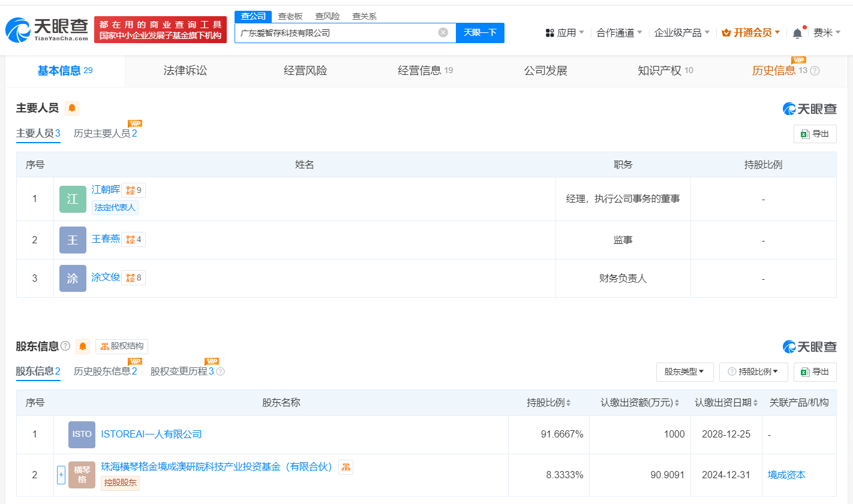The width and height of the screenshot is (853, 504).
Task: Sort by 认缴出资额 column header
Action: click(639, 403)
